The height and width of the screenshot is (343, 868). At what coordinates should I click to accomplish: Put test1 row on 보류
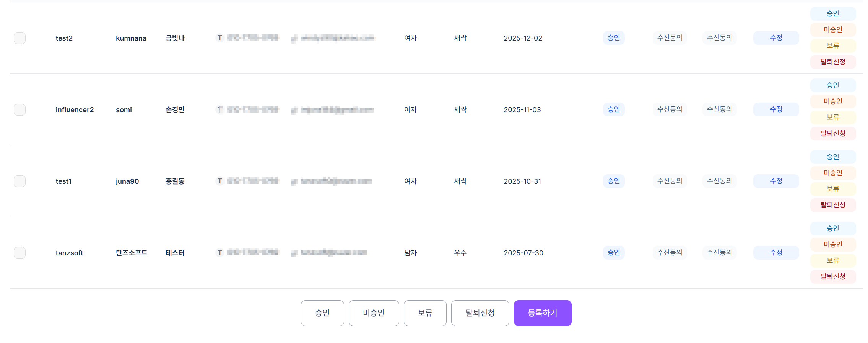833,189
